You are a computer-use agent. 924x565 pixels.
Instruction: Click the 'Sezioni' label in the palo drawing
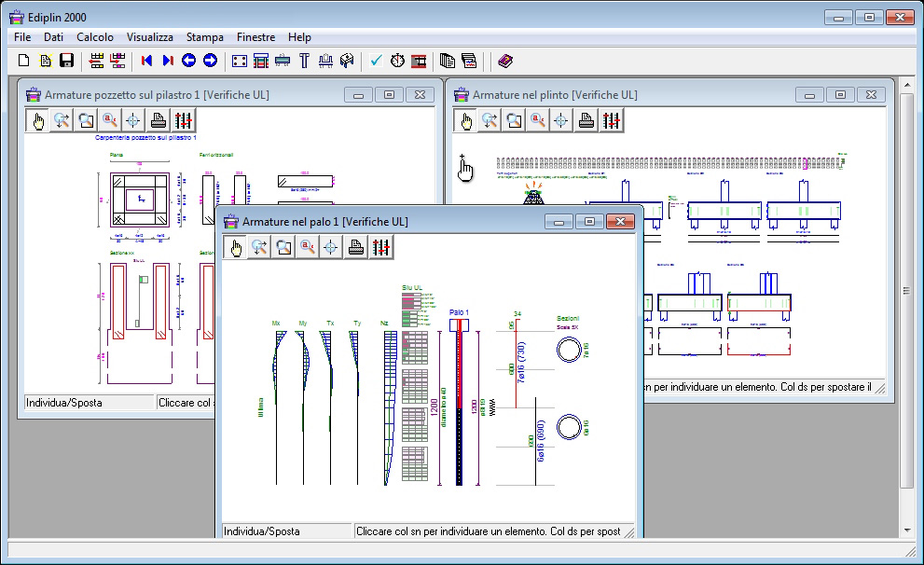(568, 318)
